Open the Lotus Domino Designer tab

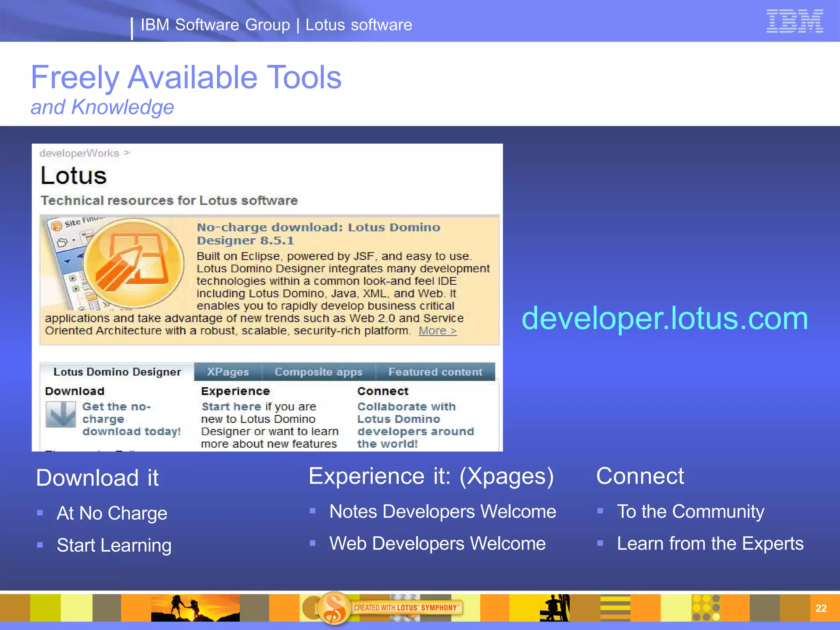tap(117, 372)
